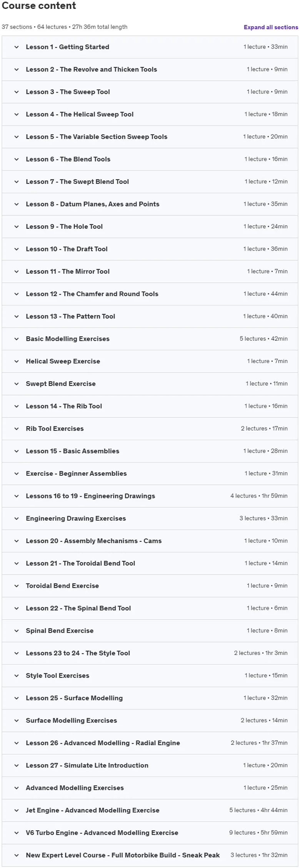
Task: Select Jet Engine - Advanced Modelling Exercise title
Action: click(93, 810)
